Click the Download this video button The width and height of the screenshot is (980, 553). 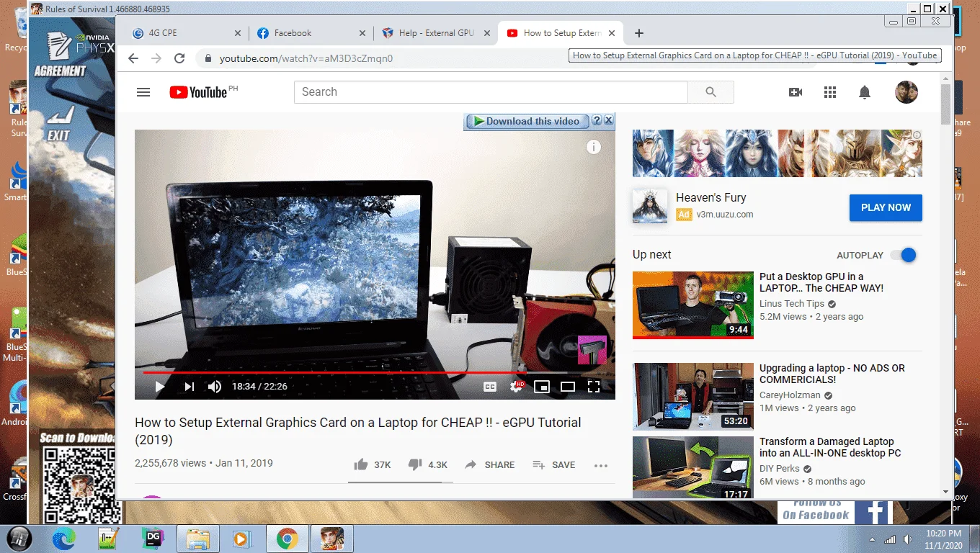527,121
